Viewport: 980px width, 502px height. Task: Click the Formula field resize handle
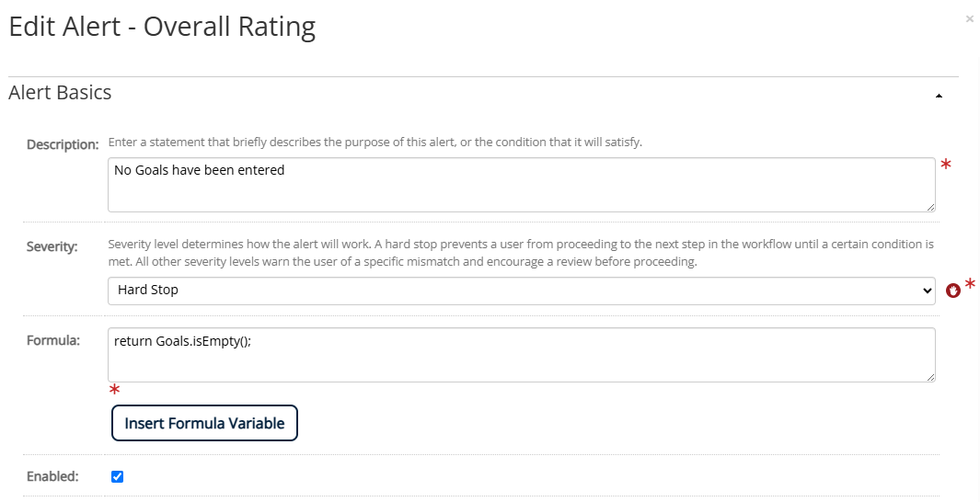pos(930,377)
